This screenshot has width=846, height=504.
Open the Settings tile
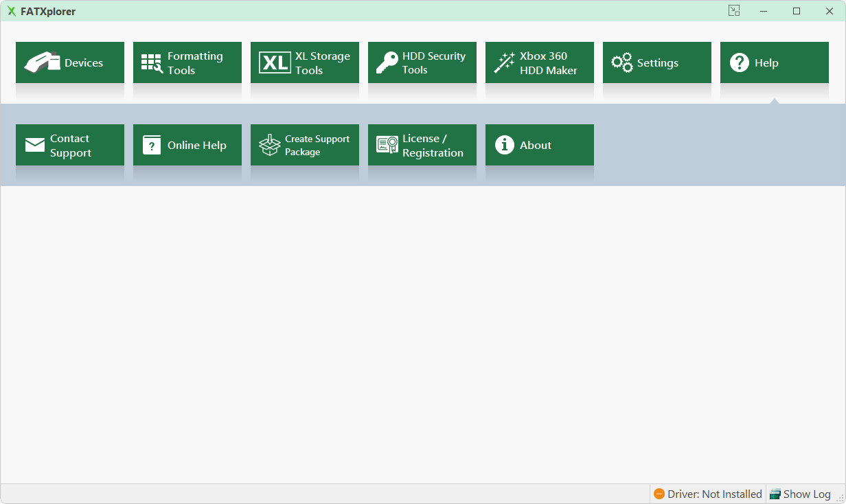657,62
